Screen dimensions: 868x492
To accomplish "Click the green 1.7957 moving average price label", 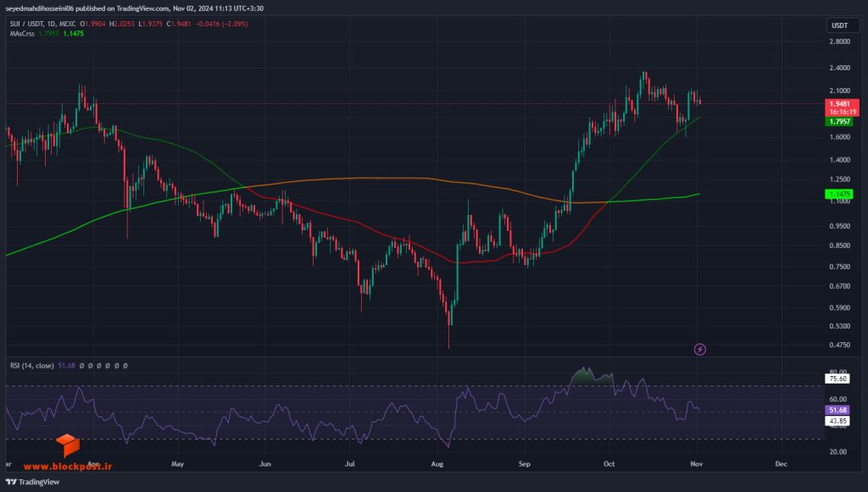I will [x=839, y=122].
